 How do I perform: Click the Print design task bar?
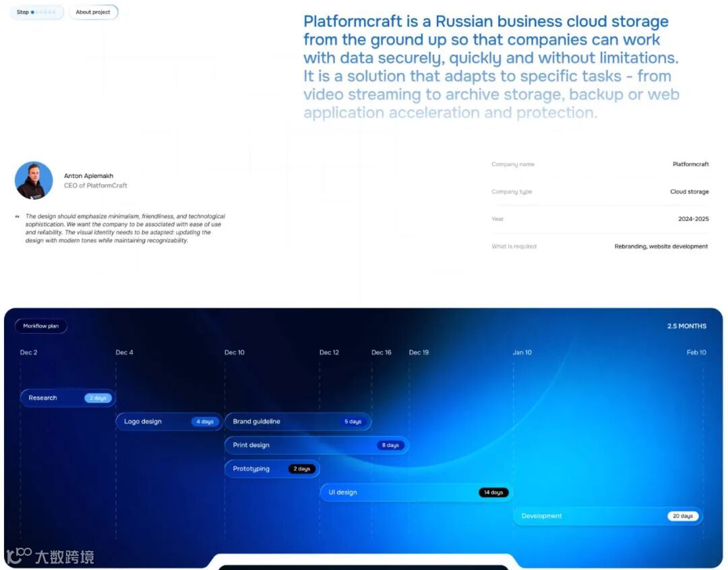pyautogui.click(x=317, y=445)
